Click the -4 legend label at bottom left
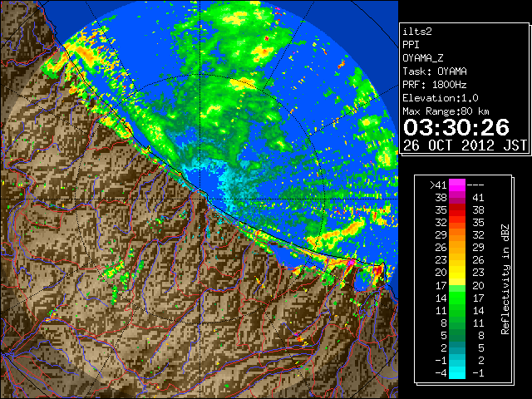Screen dimensions: 532x399 pos(441,372)
